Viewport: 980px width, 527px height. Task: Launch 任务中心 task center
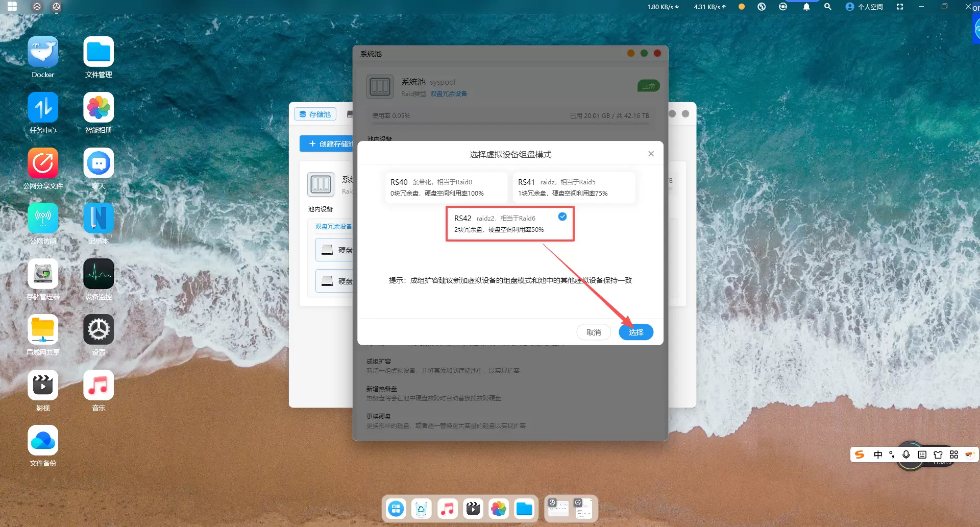point(43,108)
